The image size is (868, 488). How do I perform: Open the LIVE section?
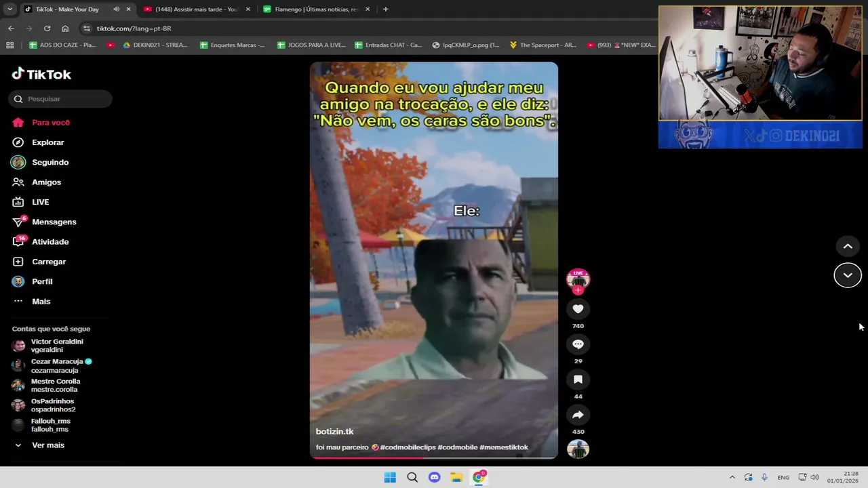click(31, 202)
